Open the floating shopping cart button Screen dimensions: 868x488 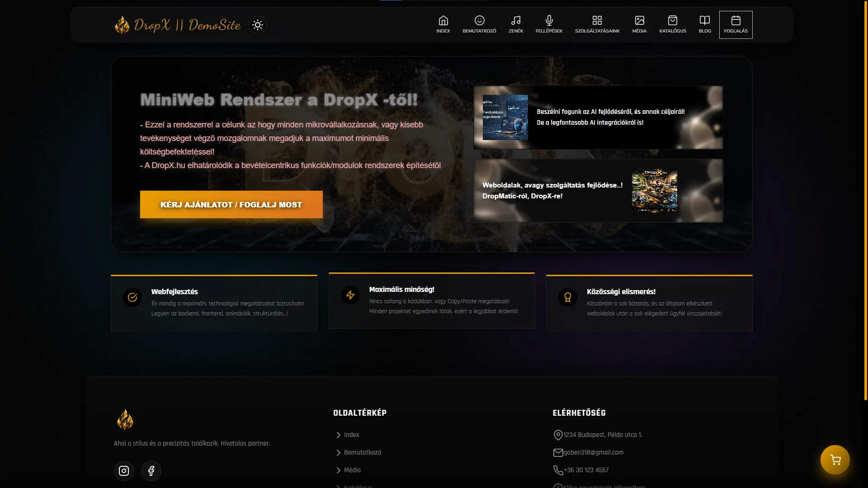click(x=835, y=460)
